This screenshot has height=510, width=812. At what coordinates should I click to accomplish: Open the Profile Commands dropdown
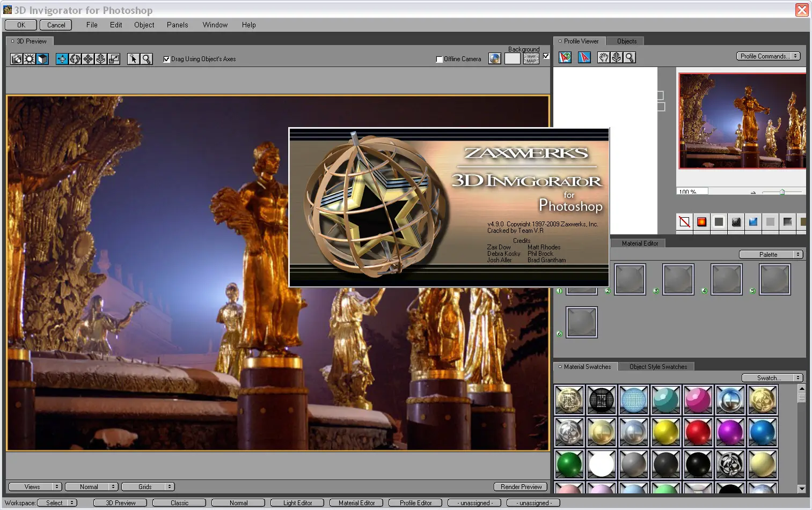(x=769, y=56)
